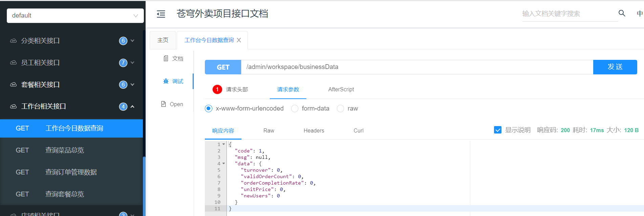
Task: Click the document keyword search field
Action: (569, 14)
